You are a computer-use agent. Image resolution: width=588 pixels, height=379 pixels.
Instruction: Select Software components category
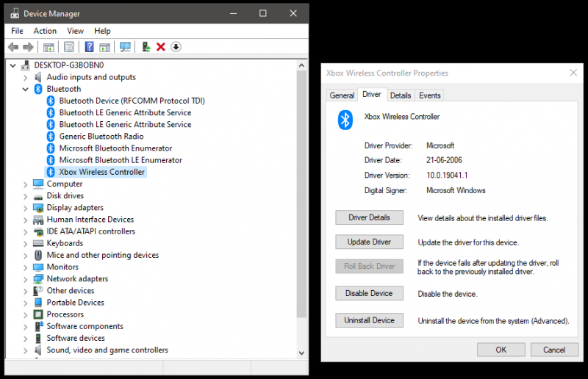coord(85,326)
